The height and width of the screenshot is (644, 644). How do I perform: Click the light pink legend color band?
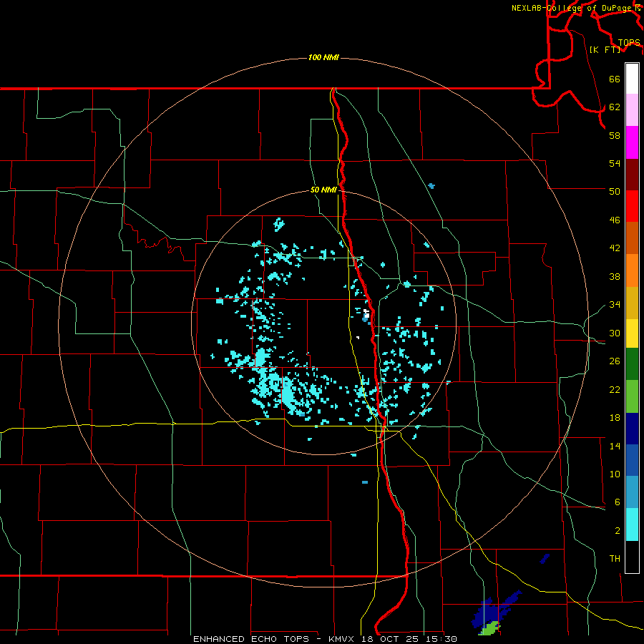[x=632, y=109]
